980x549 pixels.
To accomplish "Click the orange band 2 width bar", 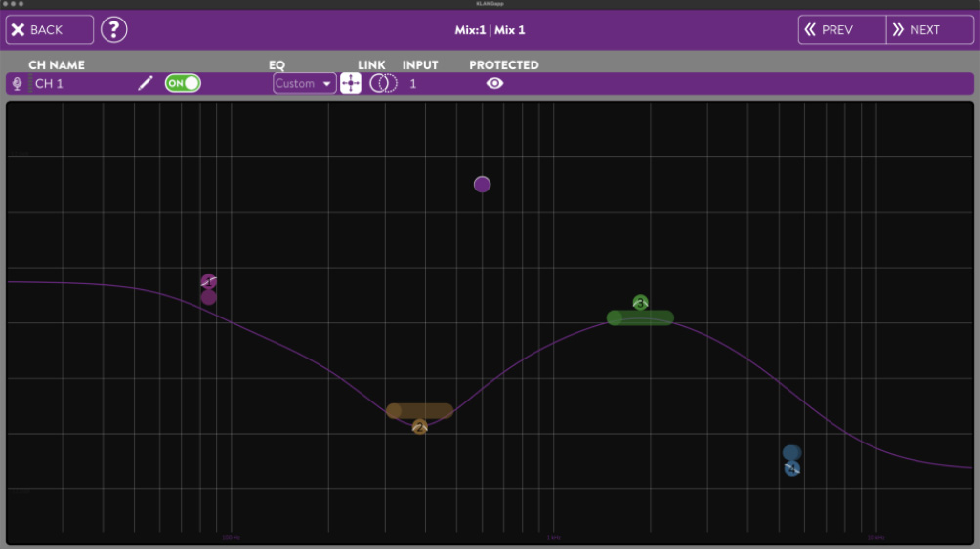I will pyautogui.click(x=420, y=411).
